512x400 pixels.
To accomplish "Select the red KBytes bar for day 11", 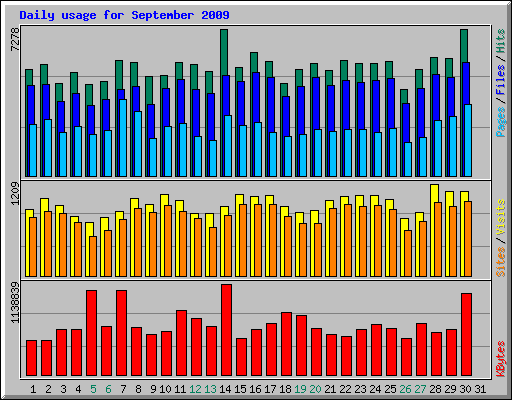I will pyautogui.click(x=181, y=343).
